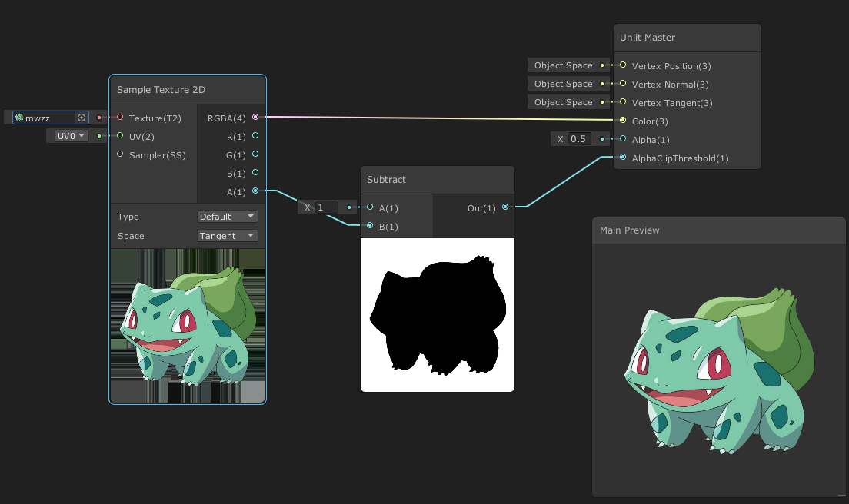This screenshot has height=504, width=849.
Task: Click the Space label in Sample Texture node
Action: [131, 236]
